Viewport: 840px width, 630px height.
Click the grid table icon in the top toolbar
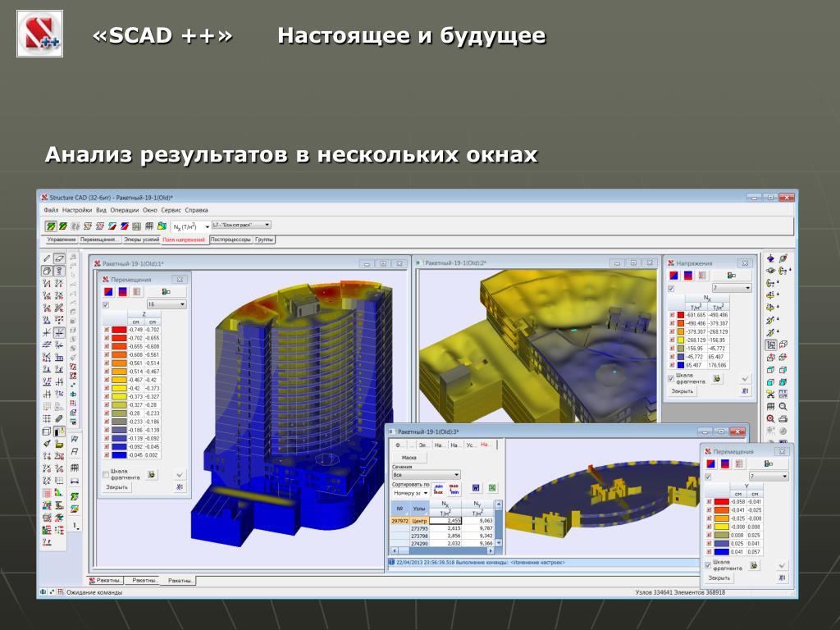point(137,226)
